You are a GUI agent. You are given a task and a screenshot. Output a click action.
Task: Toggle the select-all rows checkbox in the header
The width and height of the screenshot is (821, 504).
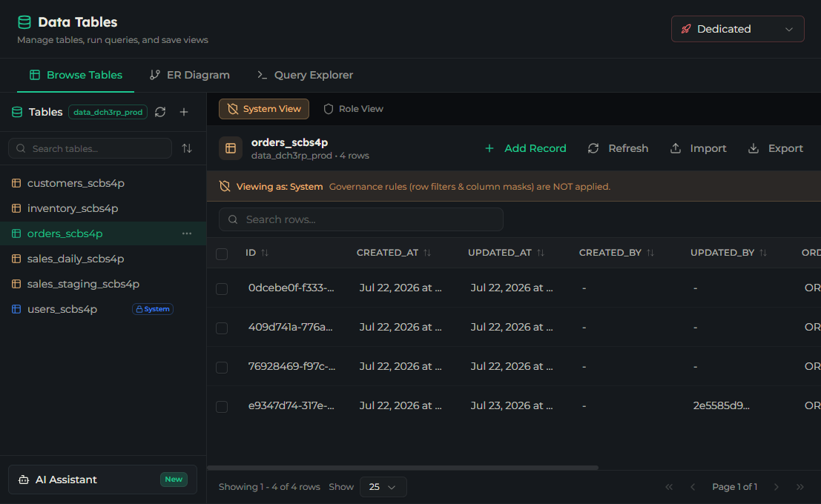point(222,253)
